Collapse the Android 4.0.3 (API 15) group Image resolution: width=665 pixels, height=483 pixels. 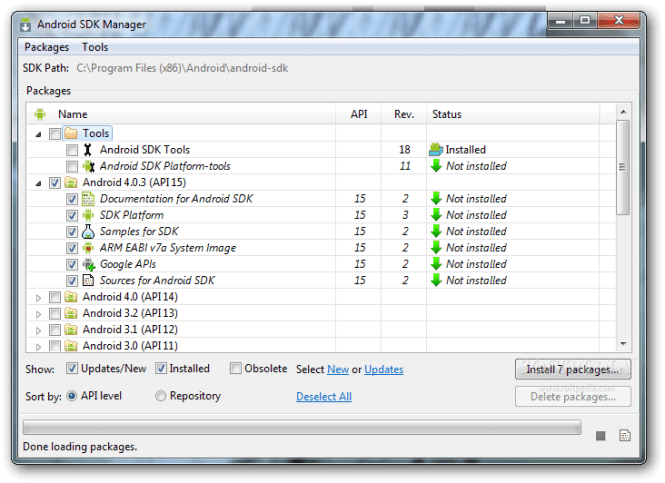[x=39, y=183]
